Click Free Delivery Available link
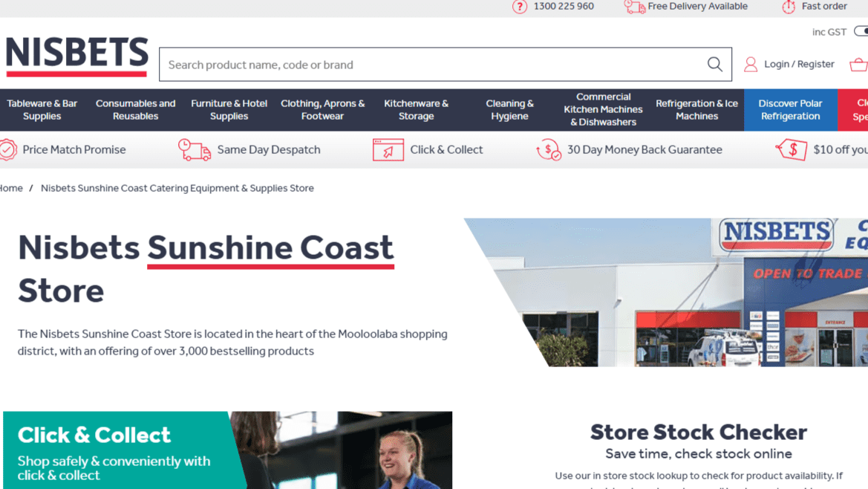 [x=697, y=6]
